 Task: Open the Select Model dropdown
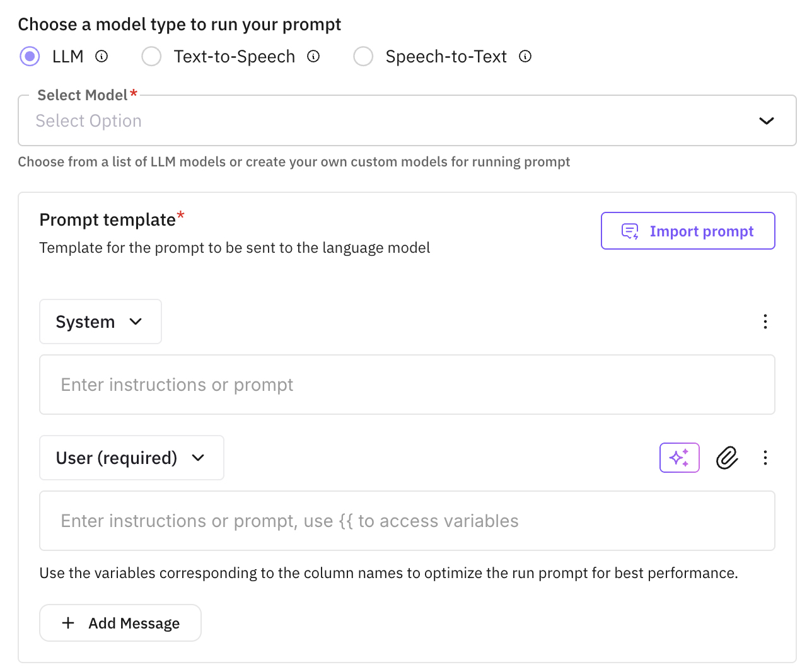click(407, 121)
